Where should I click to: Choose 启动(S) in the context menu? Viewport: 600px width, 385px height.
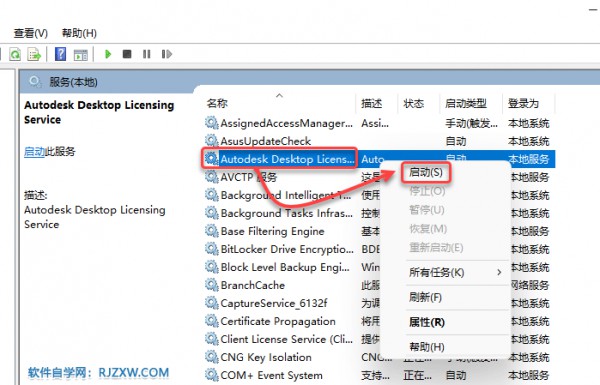426,173
